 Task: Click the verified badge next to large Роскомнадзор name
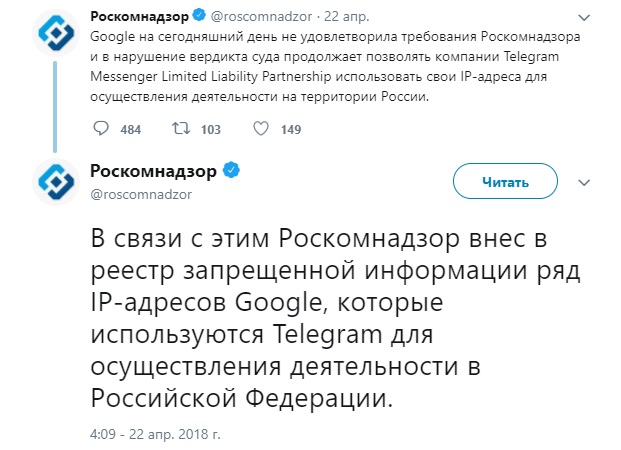click(x=232, y=170)
